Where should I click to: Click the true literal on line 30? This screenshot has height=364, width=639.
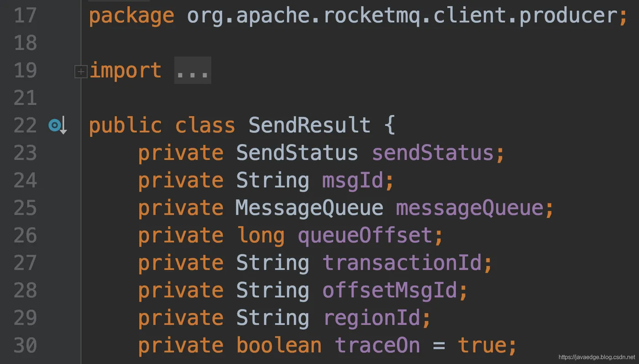tap(482, 345)
